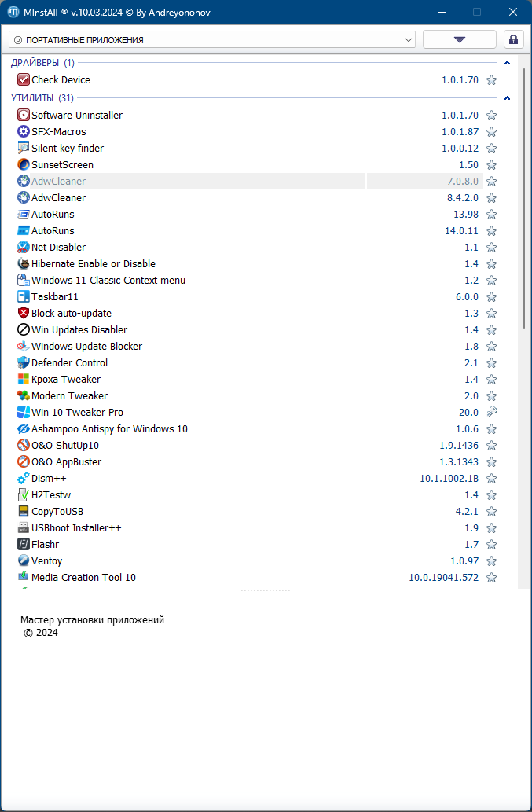Click the down-arrow menu button
Image resolution: width=532 pixels, height=812 pixels.
point(460,39)
